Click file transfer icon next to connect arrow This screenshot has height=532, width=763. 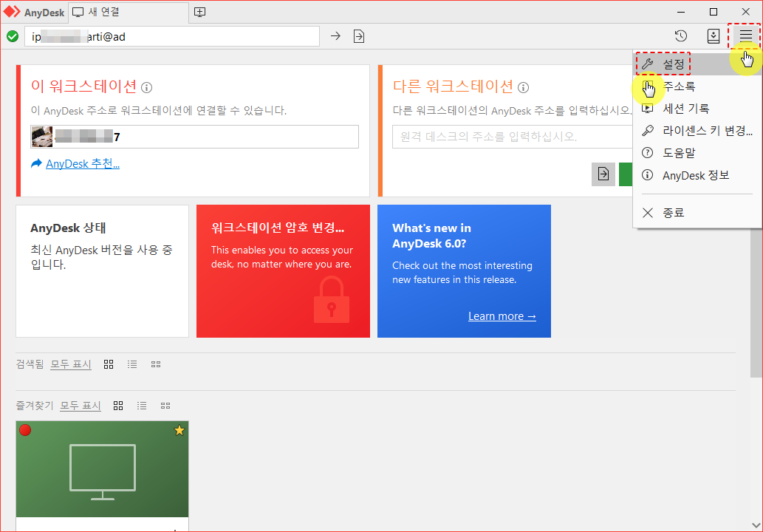point(359,36)
